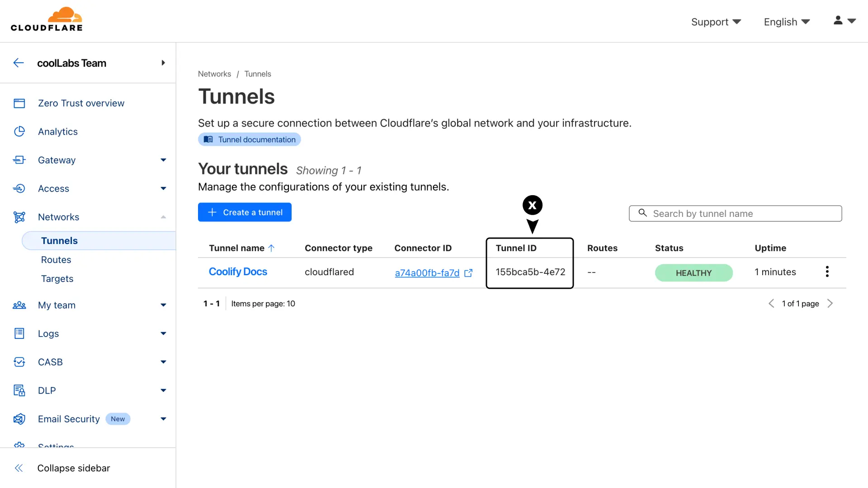
Task: Collapse the Networks sidebar section
Action: tap(163, 217)
